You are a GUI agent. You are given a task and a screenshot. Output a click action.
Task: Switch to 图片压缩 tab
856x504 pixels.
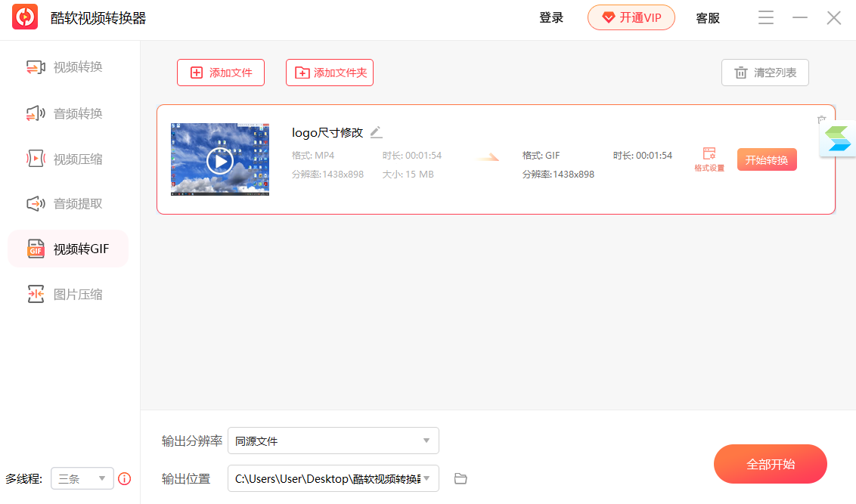coord(68,295)
